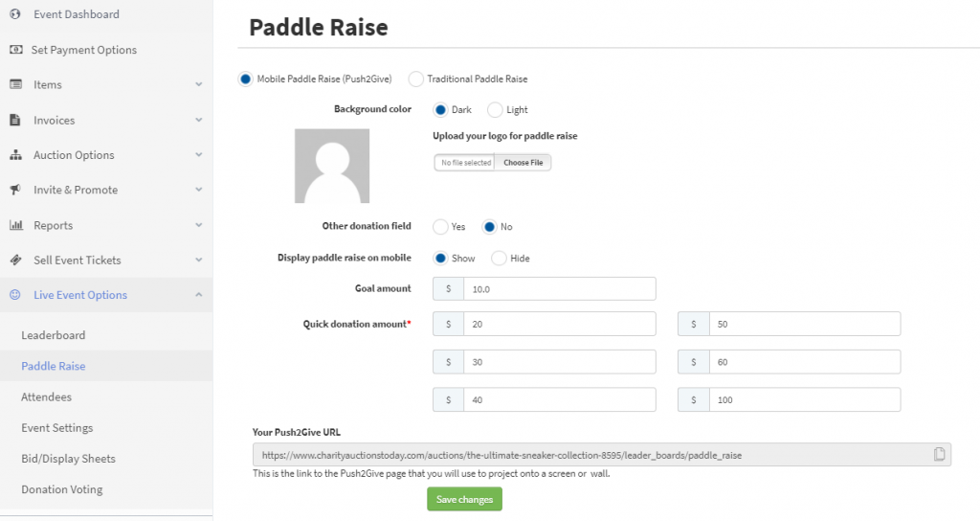Click the Sell Event Tickets ticket icon
This screenshot has width=980, height=521.
click(16, 260)
